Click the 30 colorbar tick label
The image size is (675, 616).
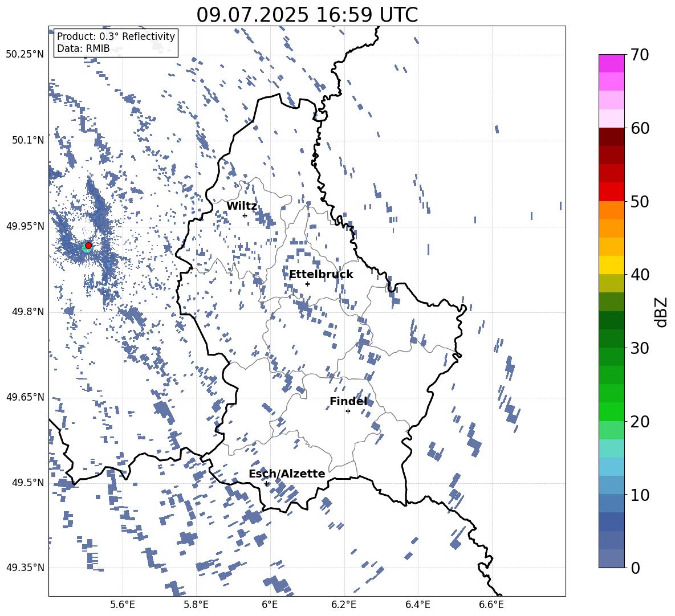[640, 348]
